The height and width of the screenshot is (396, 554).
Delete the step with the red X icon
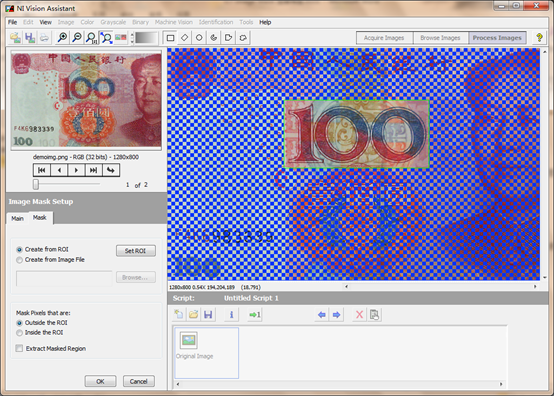359,314
